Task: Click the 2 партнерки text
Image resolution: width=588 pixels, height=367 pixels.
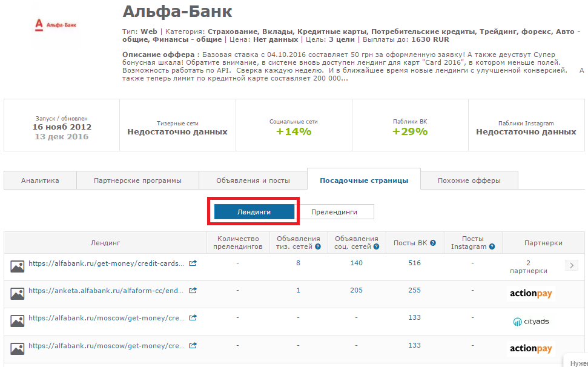Action: click(x=529, y=267)
